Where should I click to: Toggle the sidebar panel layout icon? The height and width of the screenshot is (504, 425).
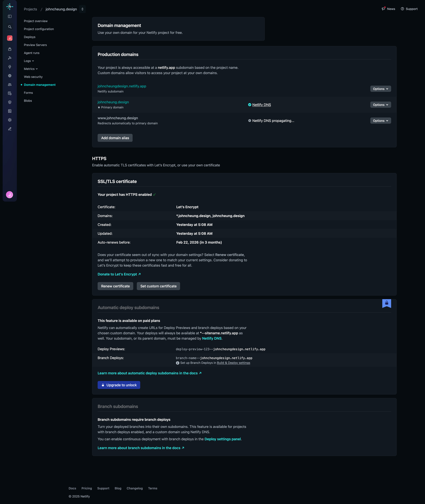(x=10, y=16)
